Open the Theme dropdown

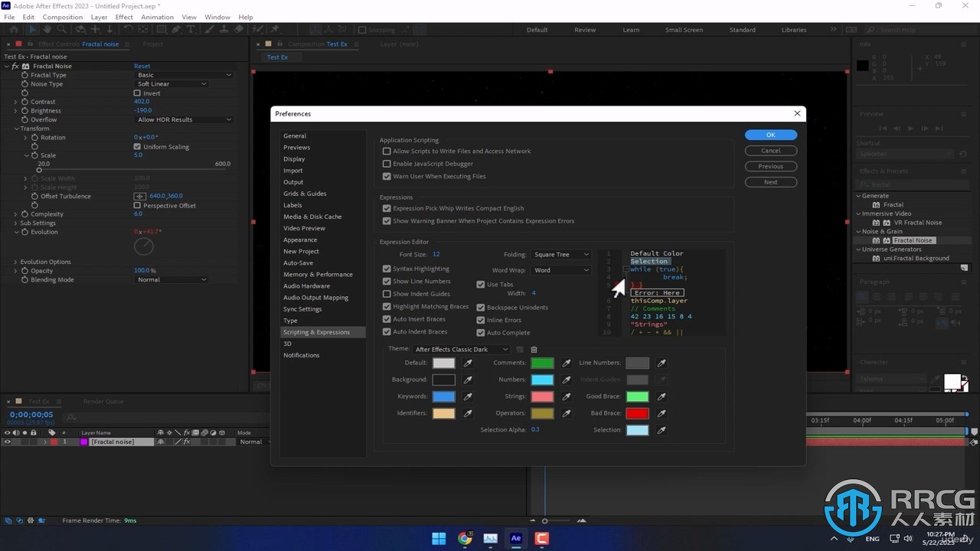pos(462,350)
